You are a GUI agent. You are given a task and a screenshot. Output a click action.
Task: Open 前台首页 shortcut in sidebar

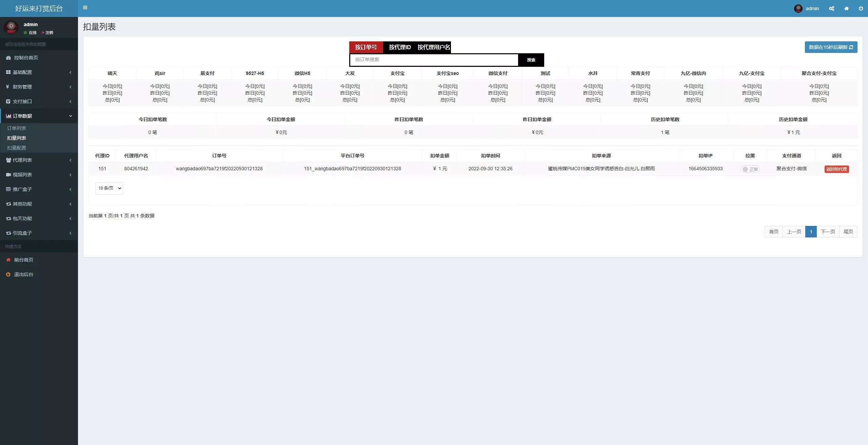pyautogui.click(x=39, y=260)
